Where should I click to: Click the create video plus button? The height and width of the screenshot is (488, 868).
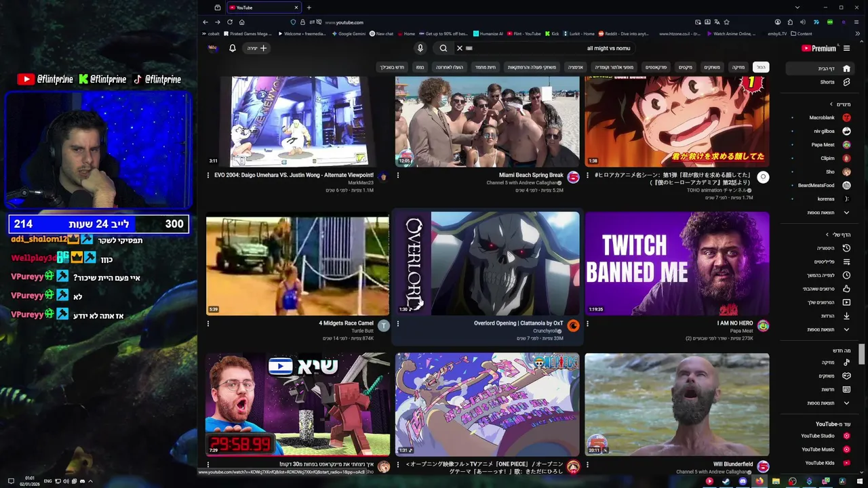click(257, 48)
